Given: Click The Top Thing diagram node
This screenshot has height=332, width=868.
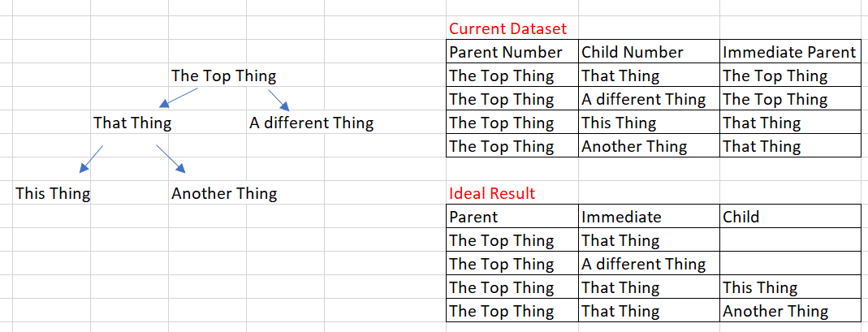Looking at the screenshot, I should [x=223, y=76].
